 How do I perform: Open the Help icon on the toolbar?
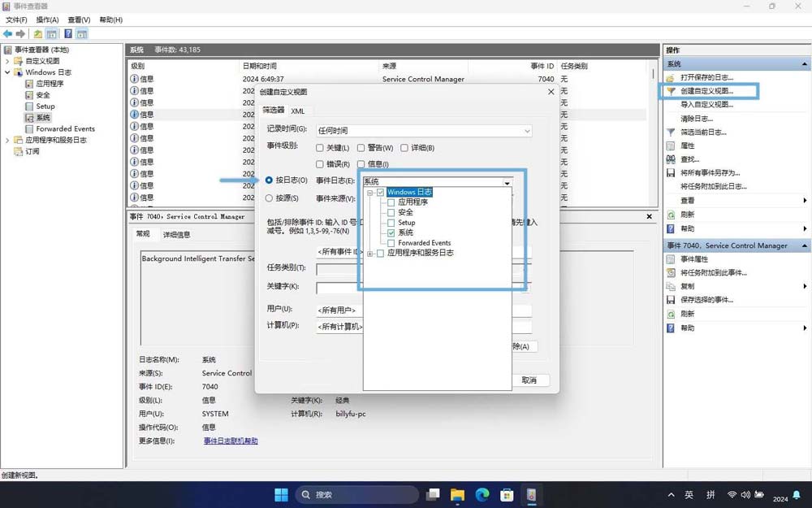click(68, 34)
